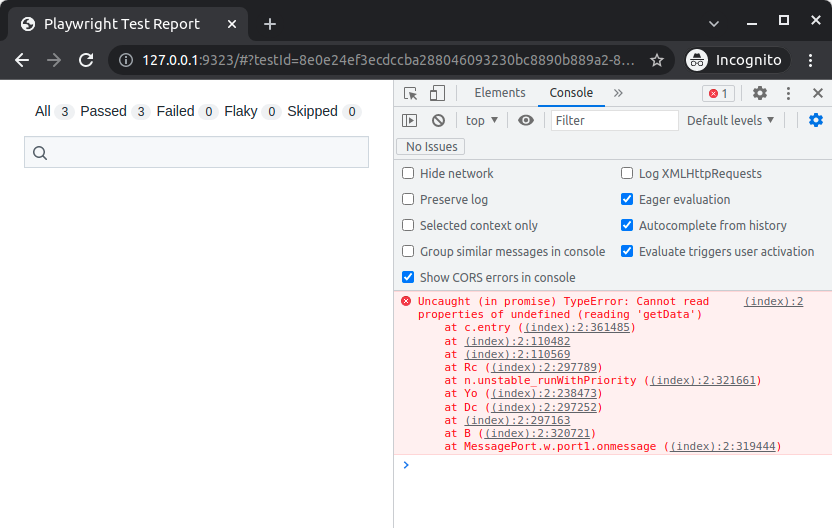Screen dimensions: 832x528
Task: Activate the inspect element picker icon
Action: coord(410,93)
